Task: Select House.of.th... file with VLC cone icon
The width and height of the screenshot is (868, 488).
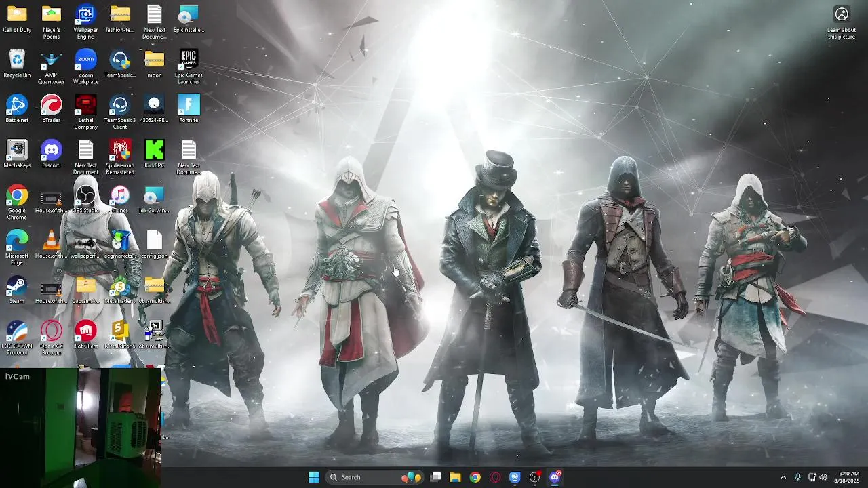Action: click(52, 245)
